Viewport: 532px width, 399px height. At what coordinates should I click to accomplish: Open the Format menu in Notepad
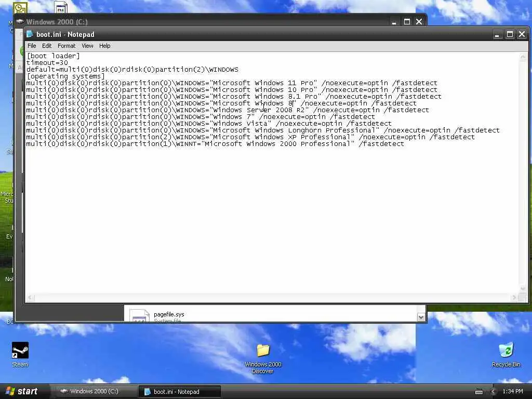tap(66, 46)
